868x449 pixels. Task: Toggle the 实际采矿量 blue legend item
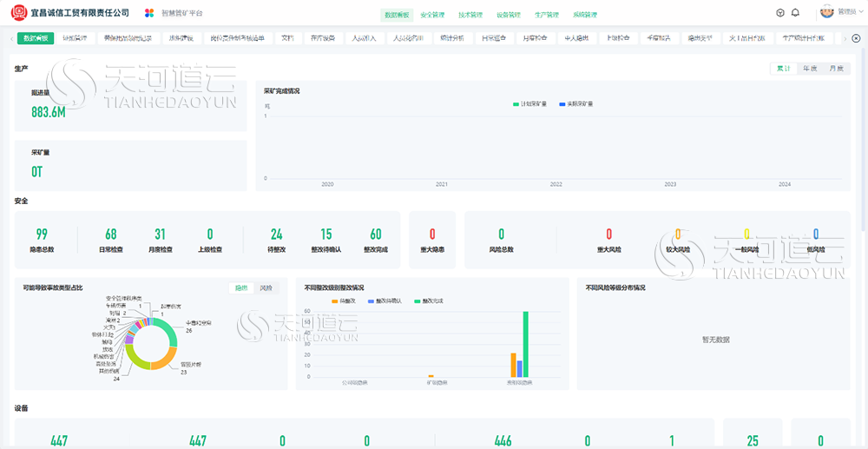click(576, 103)
